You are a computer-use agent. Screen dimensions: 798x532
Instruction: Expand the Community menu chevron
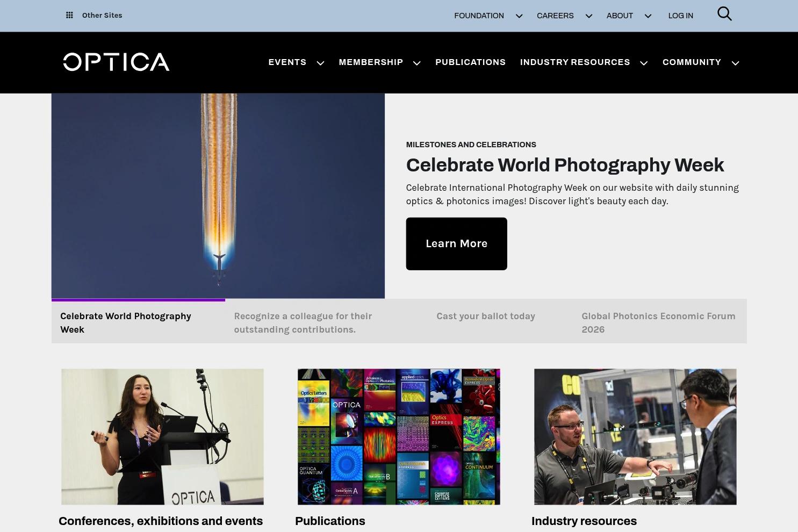736,63
